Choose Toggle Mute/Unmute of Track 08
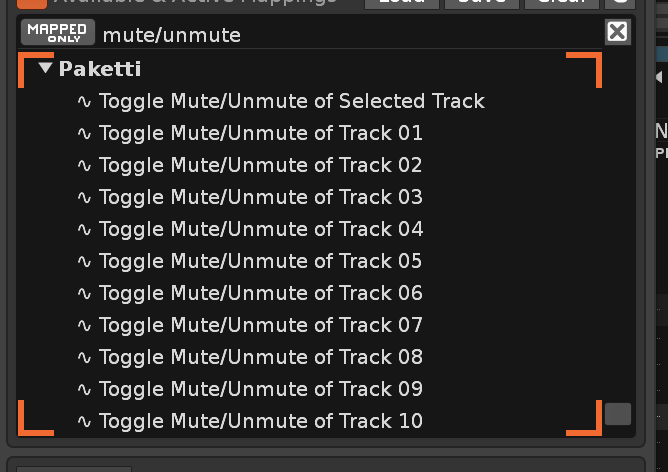Screen dimensions: 668x472 260,357
